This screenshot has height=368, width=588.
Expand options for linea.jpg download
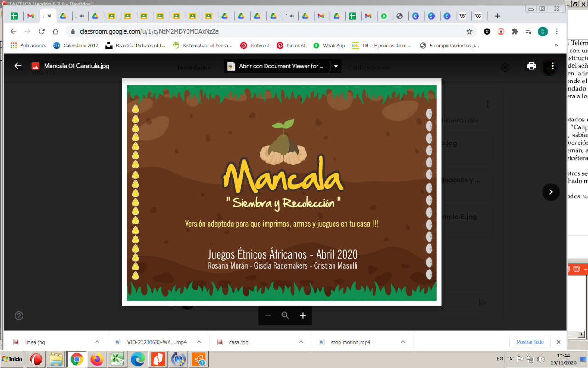97,342
